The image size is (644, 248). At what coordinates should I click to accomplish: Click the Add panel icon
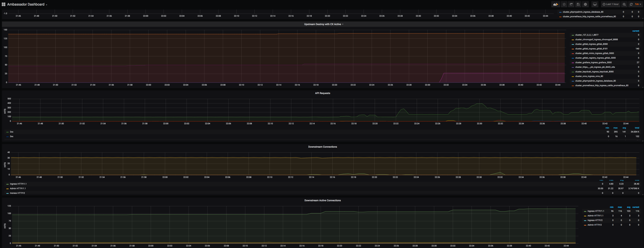(556, 4)
